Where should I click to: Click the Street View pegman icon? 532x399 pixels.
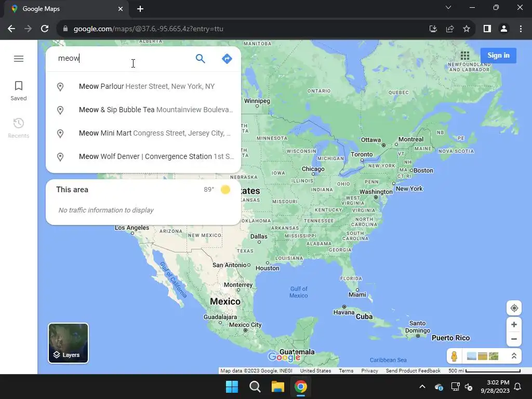tap(454, 356)
